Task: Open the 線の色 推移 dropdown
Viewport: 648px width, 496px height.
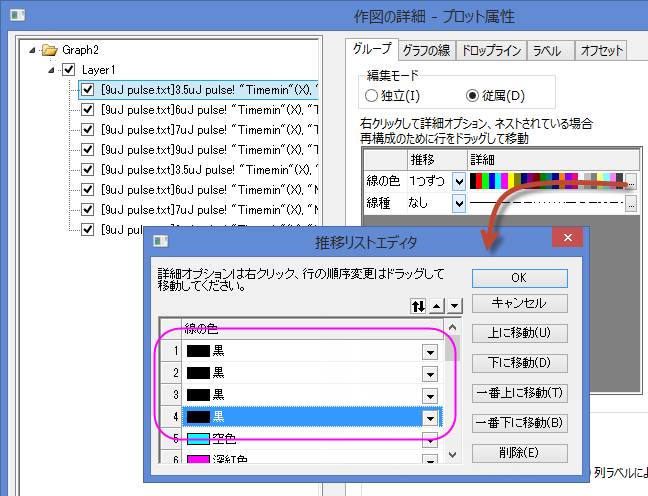Action: [x=459, y=181]
